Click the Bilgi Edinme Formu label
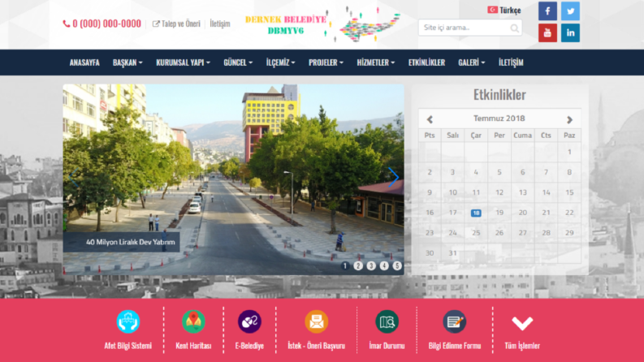 [x=454, y=346]
